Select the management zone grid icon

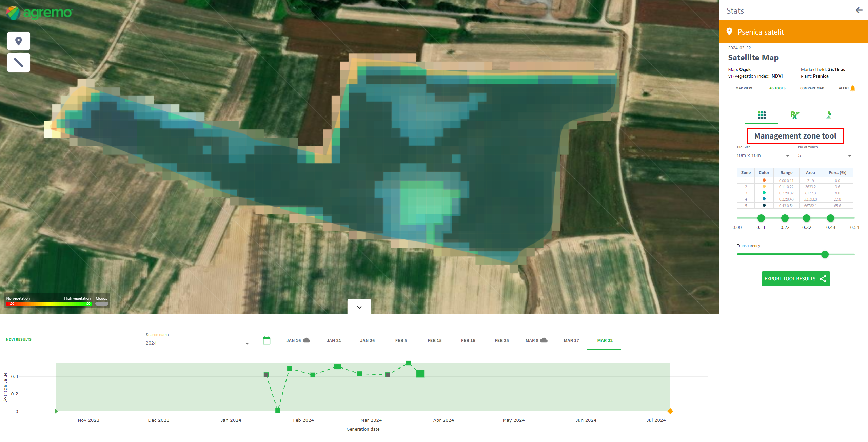pos(762,115)
